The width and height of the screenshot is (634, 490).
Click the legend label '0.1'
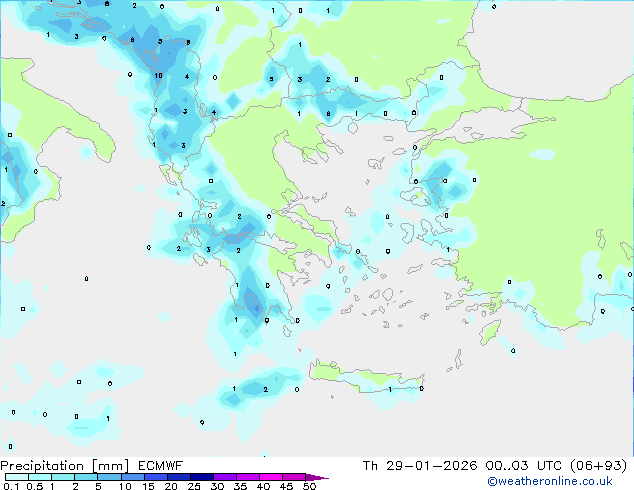pyautogui.click(x=11, y=486)
